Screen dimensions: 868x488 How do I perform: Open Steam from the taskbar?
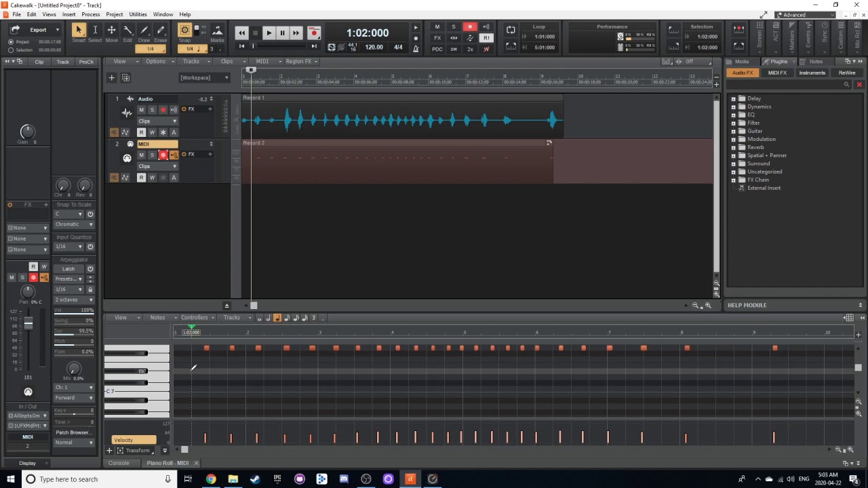click(x=255, y=479)
